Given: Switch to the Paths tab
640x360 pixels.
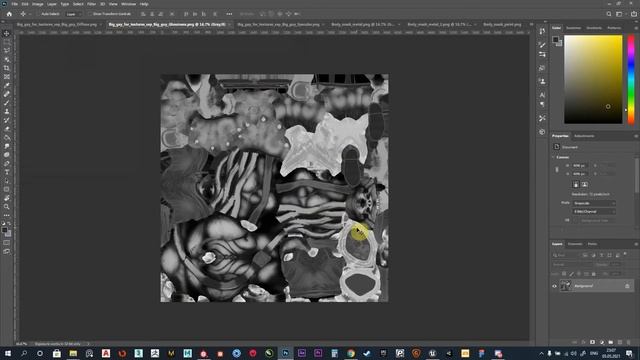Looking at the screenshot, I should click(x=592, y=244).
